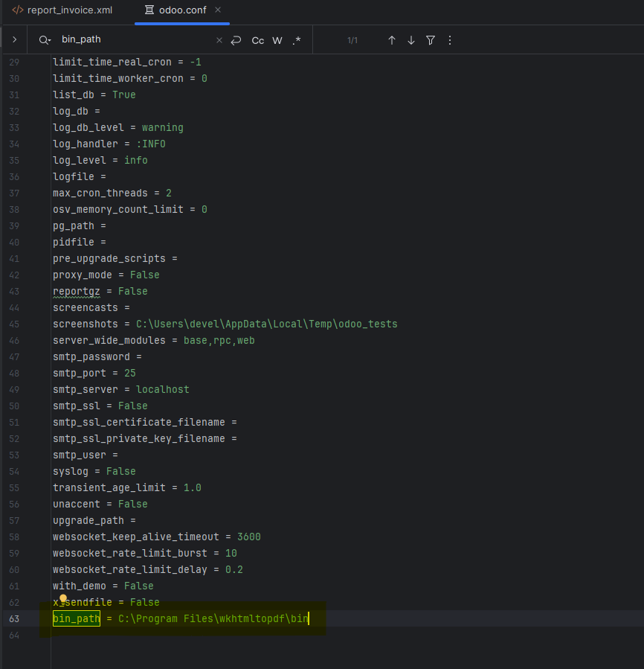Click the reportgz key with squiggly underline

pos(77,291)
